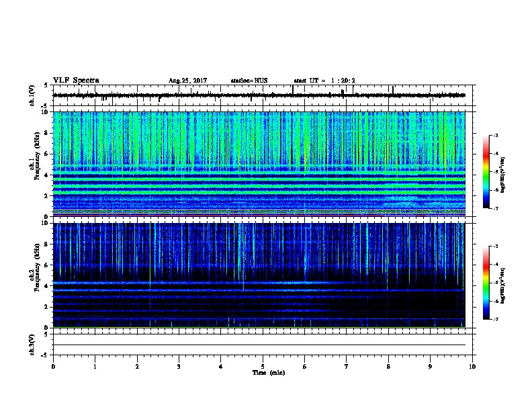
Task: Select the "Aug.25, 2017" date text
Action: [187, 81]
